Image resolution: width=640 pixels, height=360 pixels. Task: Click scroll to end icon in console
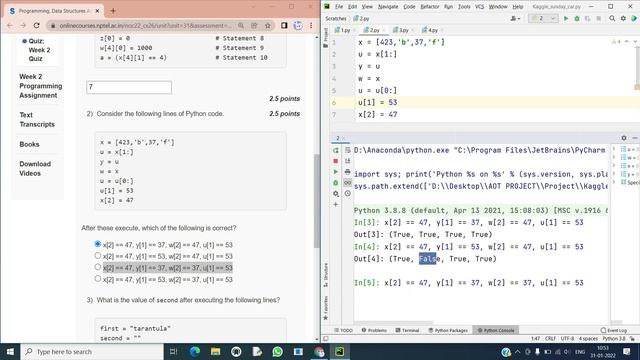click(x=347, y=161)
